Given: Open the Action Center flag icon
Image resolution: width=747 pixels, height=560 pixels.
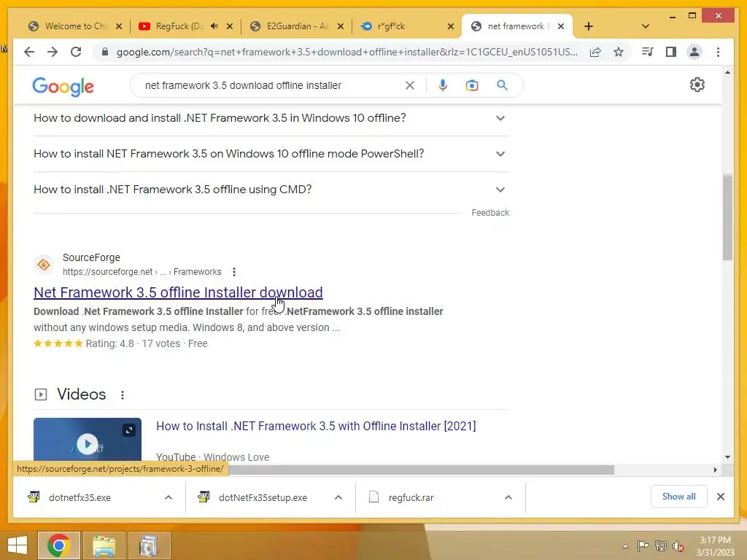Looking at the screenshot, I should 643,545.
